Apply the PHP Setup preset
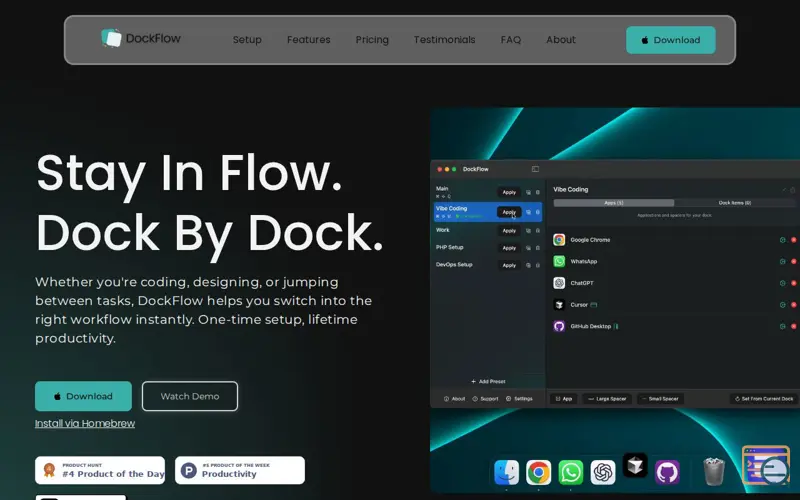This screenshot has width=800, height=500. tap(509, 248)
